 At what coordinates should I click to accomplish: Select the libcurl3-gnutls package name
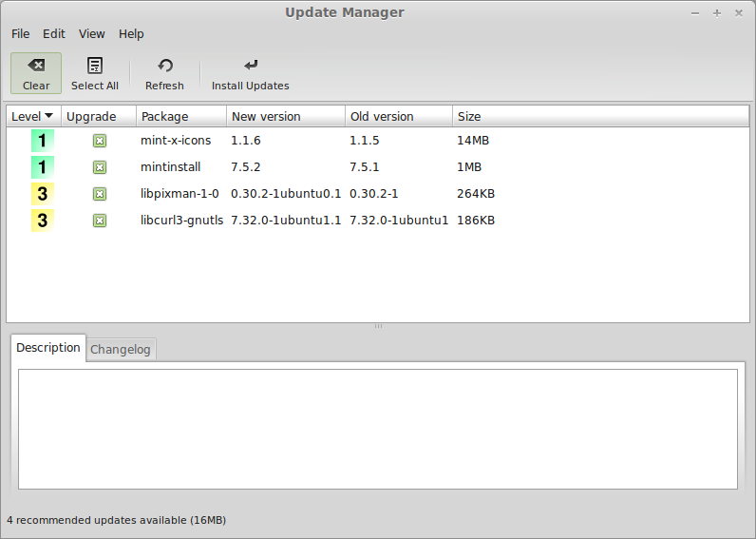181,221
